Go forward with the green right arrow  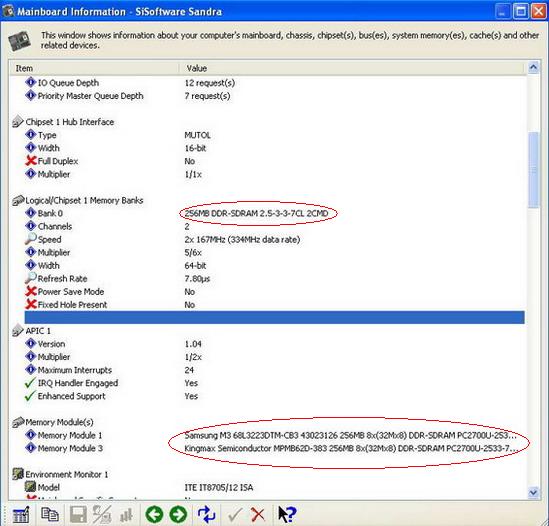pyautogui.click(x=178, y=515)
